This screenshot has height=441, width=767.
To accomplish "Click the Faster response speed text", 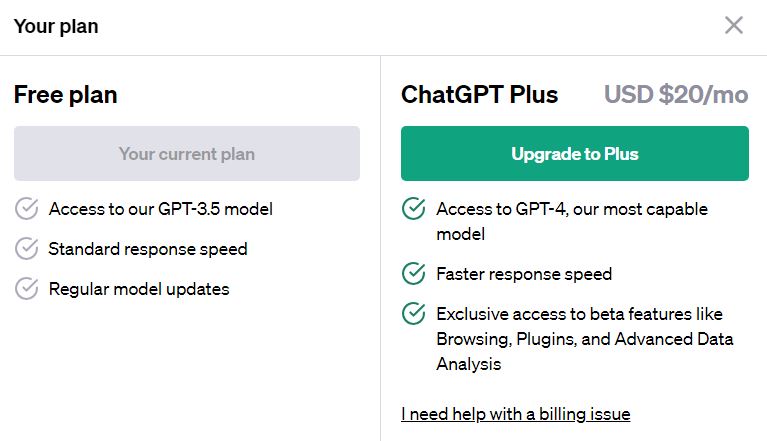I will click(x=524, y=274).
